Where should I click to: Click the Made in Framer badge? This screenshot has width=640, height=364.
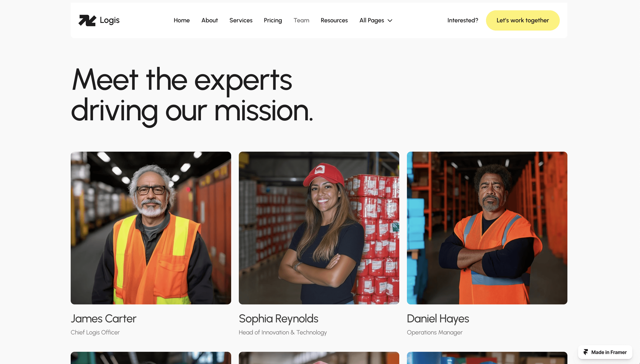pyautogui.click(x=605, y=352)
